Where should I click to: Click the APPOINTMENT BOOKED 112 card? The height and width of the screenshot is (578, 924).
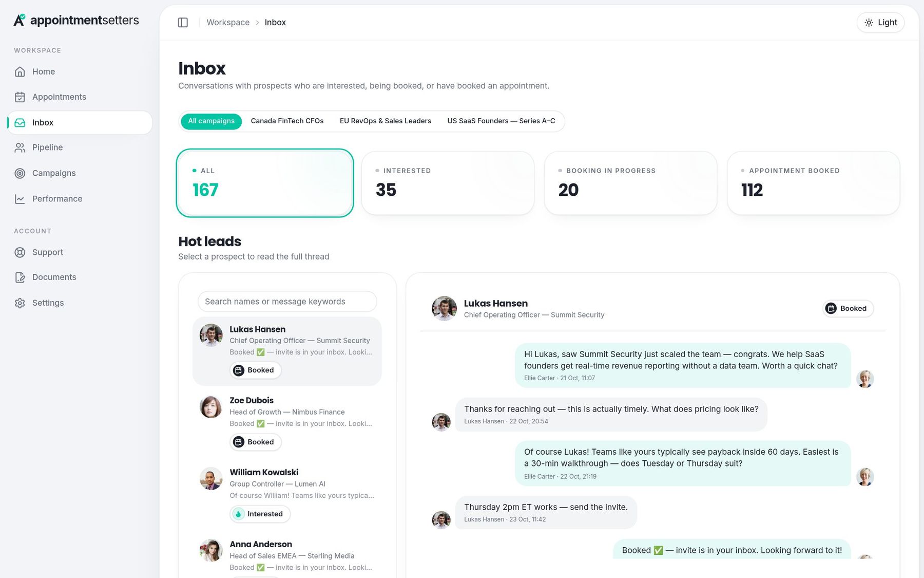(x=813, y=183)
